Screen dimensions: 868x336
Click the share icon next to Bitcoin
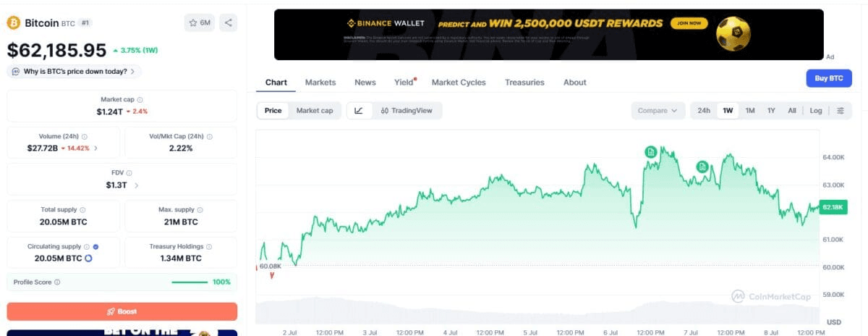228,23
